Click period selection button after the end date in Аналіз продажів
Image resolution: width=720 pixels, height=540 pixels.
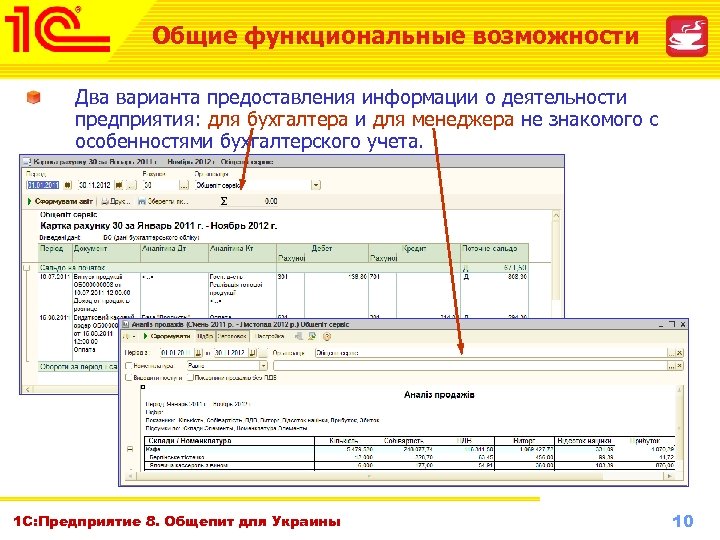pyautogui.click(x=264, y=353)
